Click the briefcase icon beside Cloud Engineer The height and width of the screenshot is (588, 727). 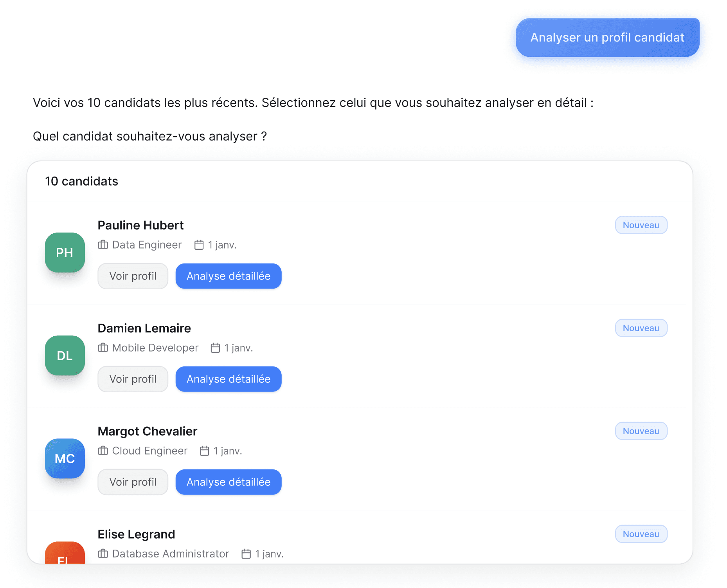point(103,451)
